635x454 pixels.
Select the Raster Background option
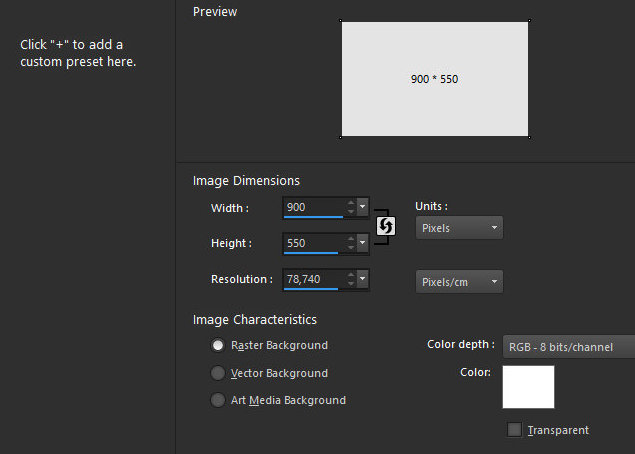(218, 345)
